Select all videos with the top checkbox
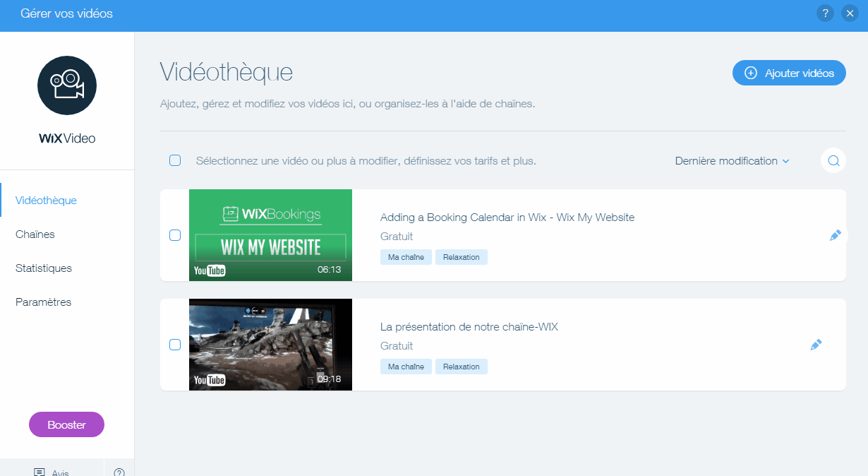 click(175, 160)
